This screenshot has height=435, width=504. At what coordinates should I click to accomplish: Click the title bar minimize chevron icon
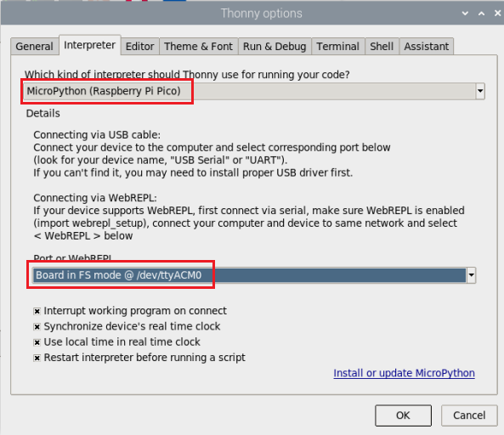tap(465, 14)
